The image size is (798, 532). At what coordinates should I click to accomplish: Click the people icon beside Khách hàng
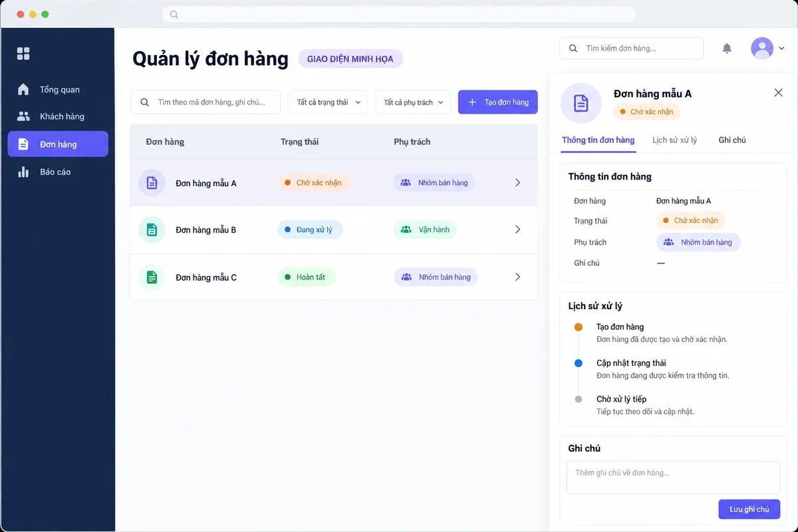(23, 116)
